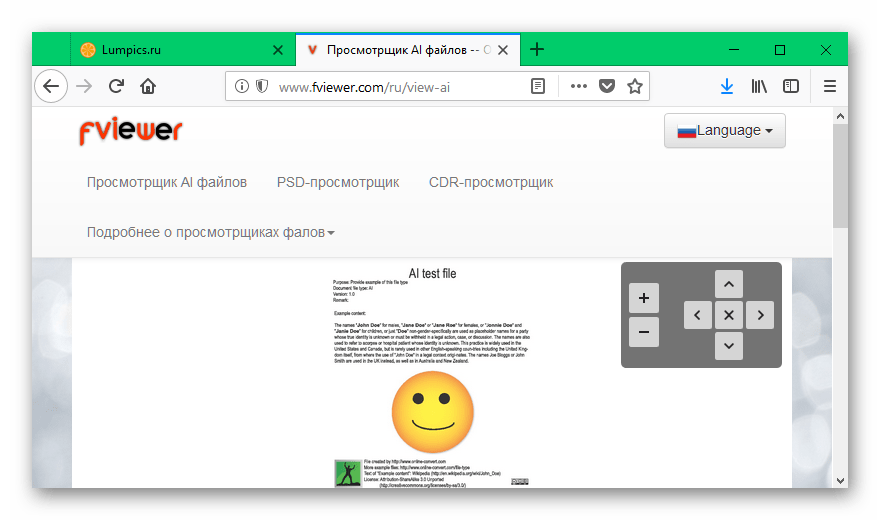Pan the image right
Screen dimensions: 880x520
tap(760, 315)
